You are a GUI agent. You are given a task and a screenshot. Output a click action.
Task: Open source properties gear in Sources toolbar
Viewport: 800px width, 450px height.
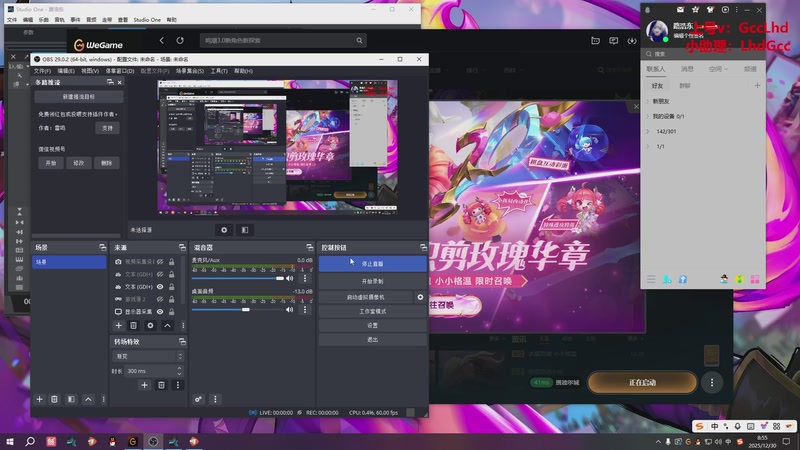coord(150,325)
